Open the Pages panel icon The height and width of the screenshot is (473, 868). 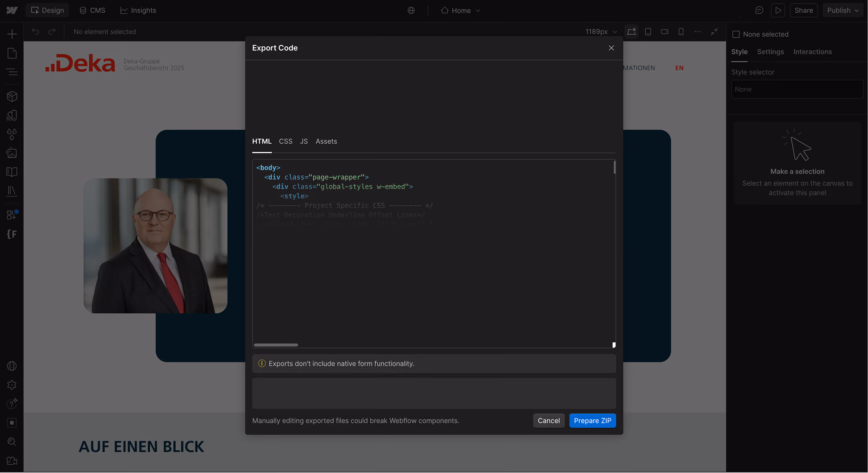[12, 53]
